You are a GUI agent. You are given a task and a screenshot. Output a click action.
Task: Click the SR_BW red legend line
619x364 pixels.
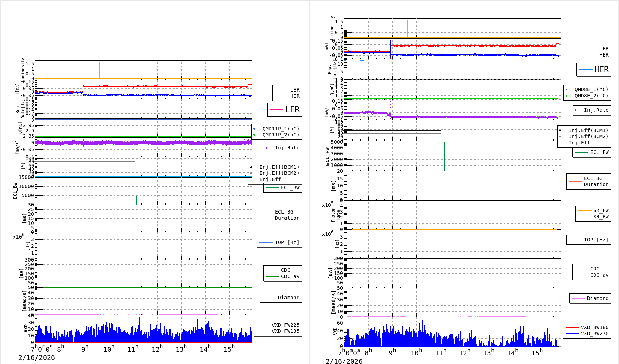click(x=584, y=217)
